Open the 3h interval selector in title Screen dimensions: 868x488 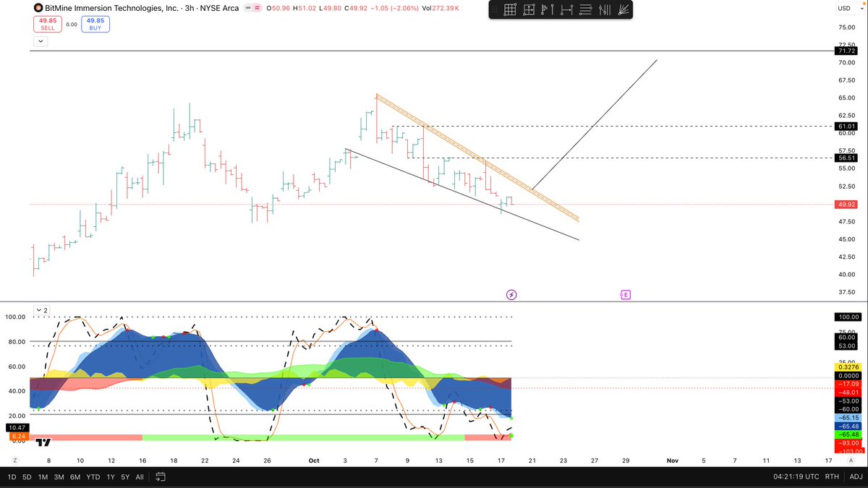191,8
